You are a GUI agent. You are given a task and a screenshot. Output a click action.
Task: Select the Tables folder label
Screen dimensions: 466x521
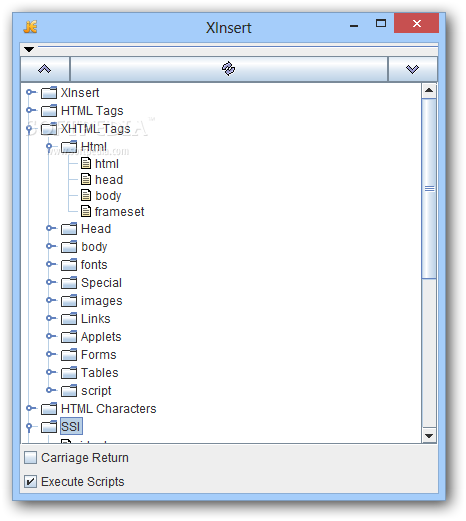100,373
